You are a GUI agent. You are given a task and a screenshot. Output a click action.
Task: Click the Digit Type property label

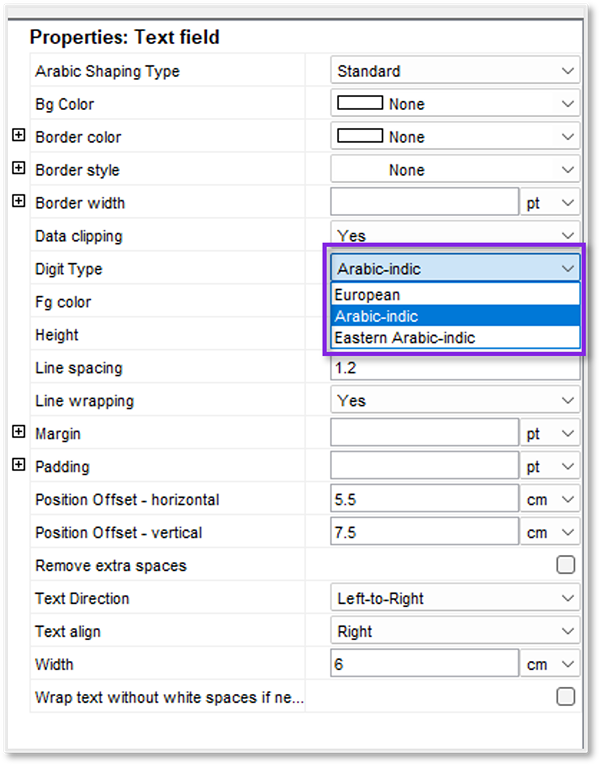coord(69,269)
